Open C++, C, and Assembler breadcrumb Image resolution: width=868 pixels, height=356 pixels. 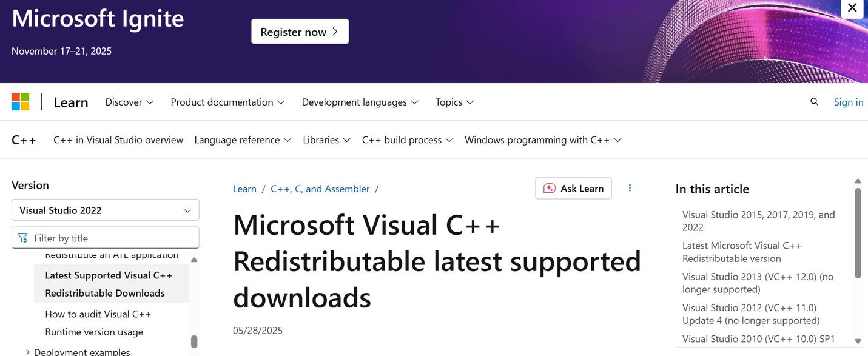coord(320,189)
